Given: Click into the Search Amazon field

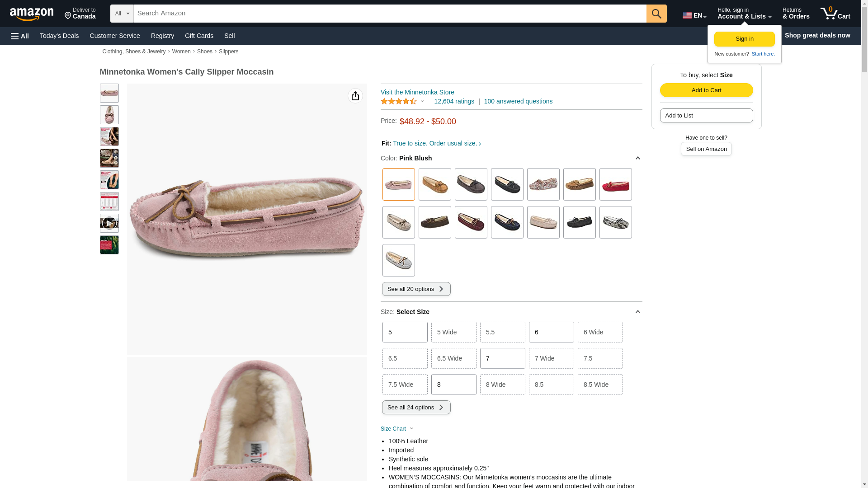Looking at the screenshot, I should (389, 14).
